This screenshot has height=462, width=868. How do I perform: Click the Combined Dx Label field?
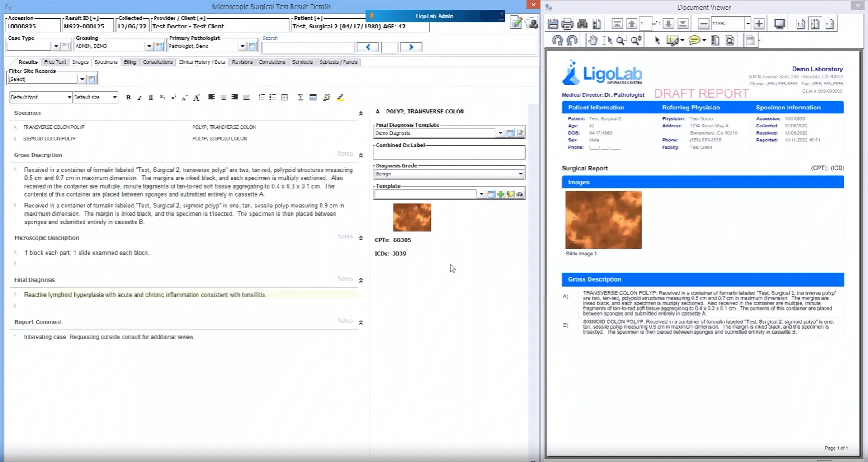[449, 153]
